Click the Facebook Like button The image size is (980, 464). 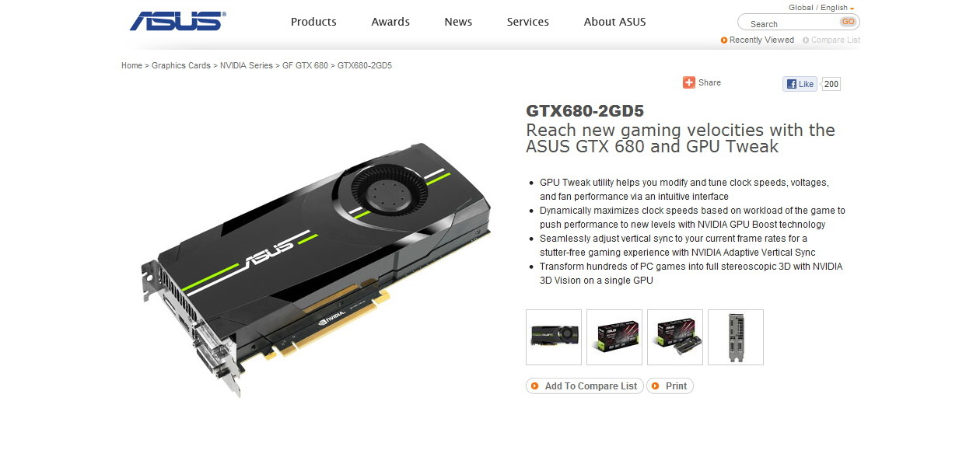[800, 84]
